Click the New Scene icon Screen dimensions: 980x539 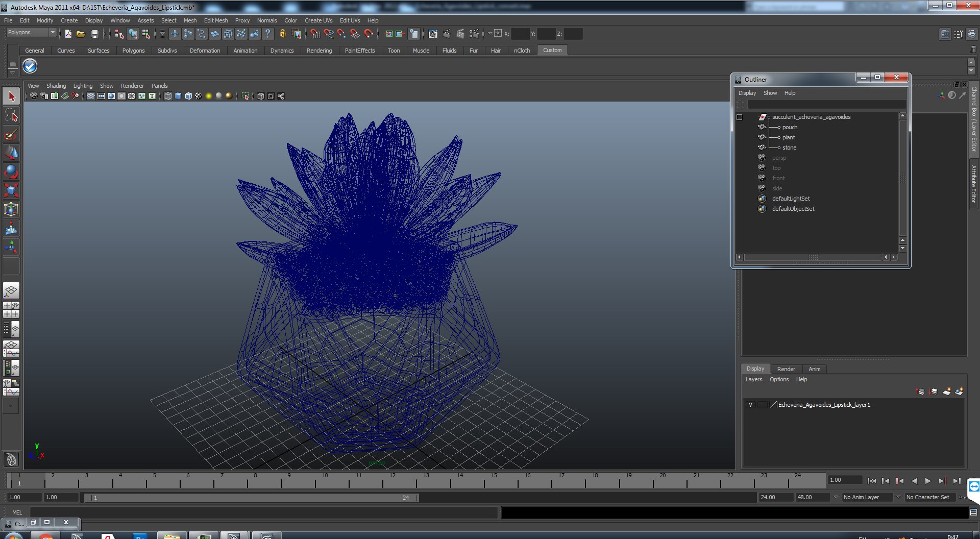tap(68, 34)
